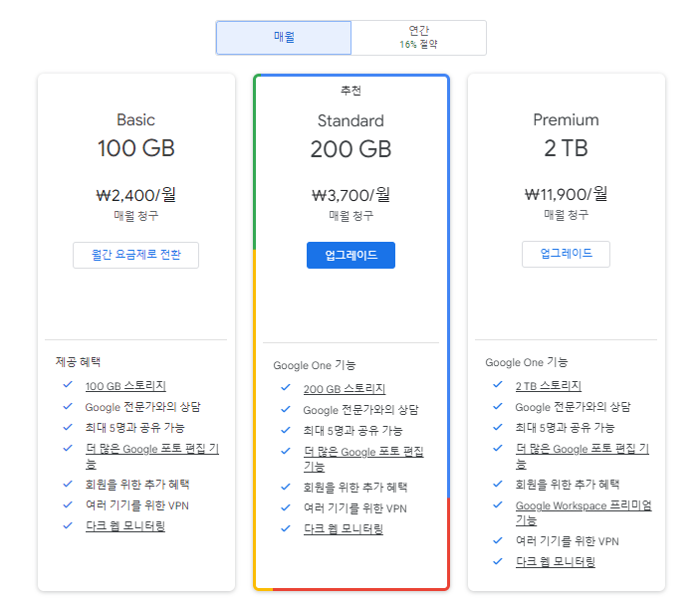Click the 업그레이드 button in Premium plan
700x600 pixels.
[566, 254]
